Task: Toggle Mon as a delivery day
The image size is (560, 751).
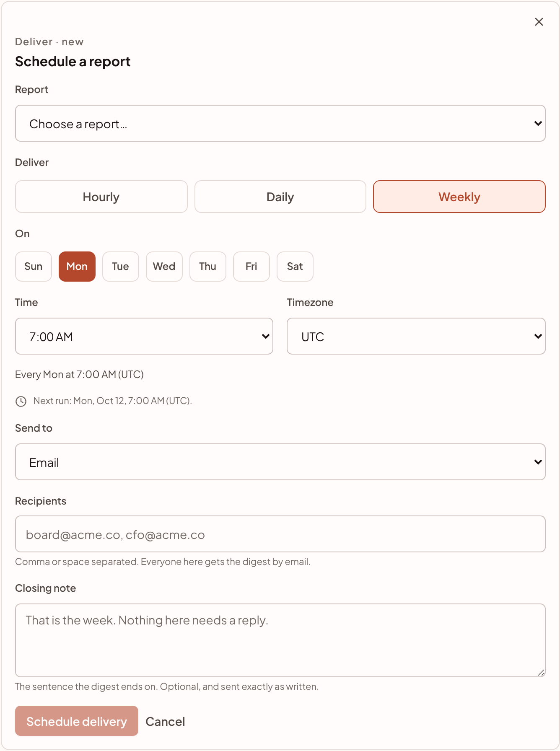Action: pos(77,267)
